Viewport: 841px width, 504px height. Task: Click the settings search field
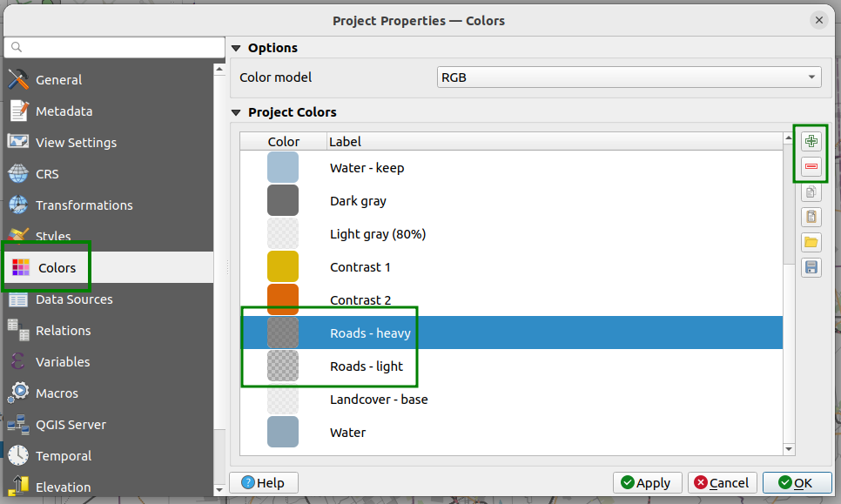point(115,47)
